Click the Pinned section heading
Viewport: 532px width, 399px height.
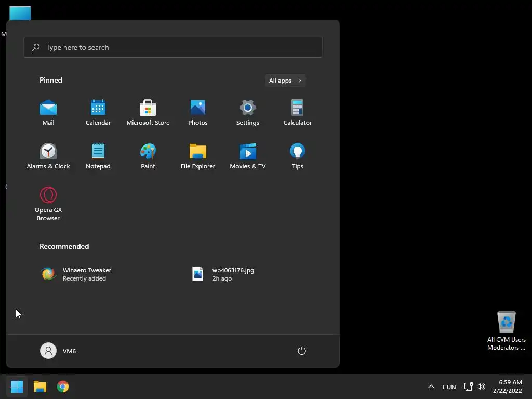(50, 80)
